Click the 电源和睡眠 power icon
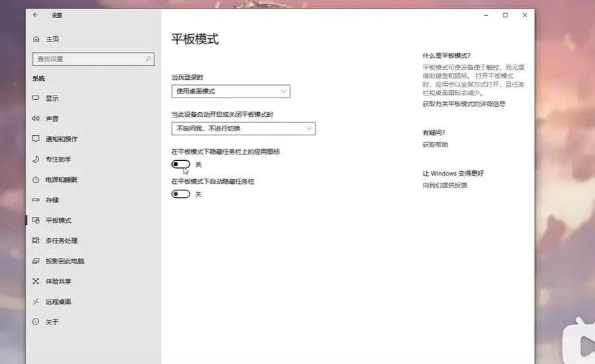This screenshot has width=595, height=364. (x=36, y=180)
